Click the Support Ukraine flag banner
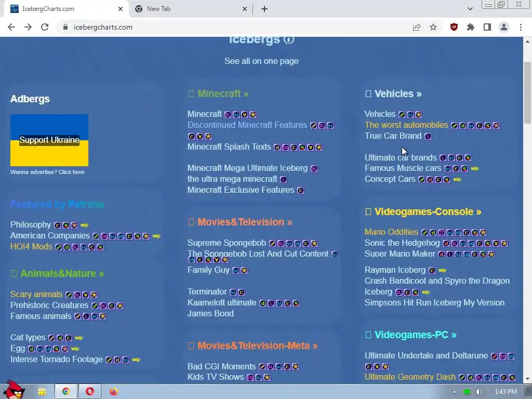The width and height of the screenshot is (532, 399). pos(49,140)
